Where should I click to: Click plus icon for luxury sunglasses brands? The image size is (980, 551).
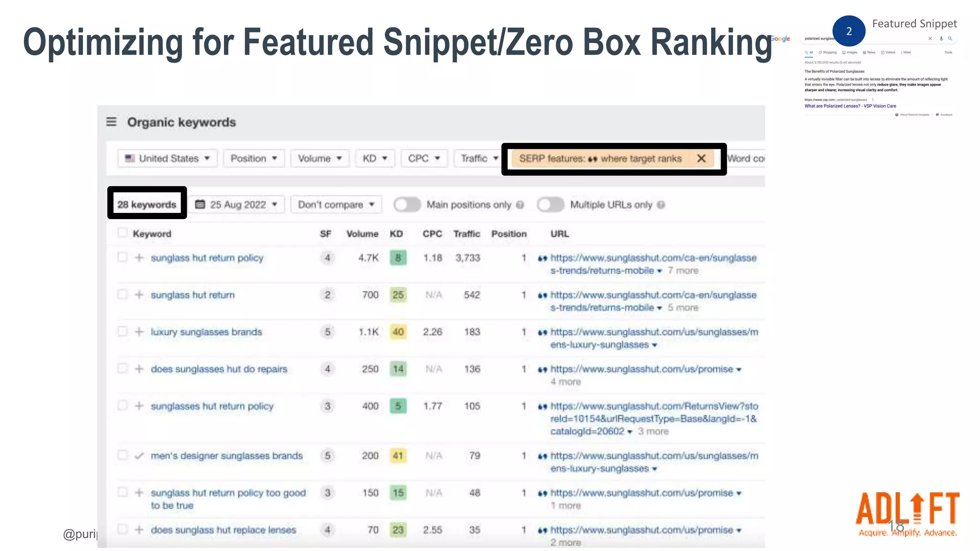pyautogui.click(x=139, y=331)
